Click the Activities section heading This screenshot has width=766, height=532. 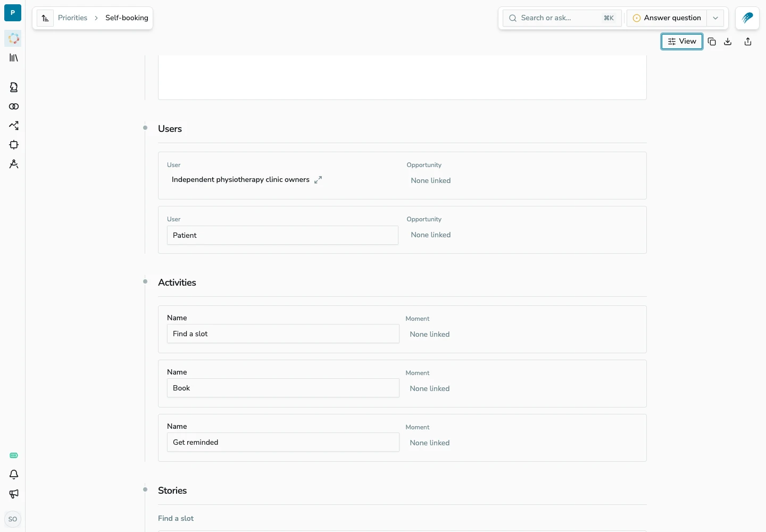coord(177,282)
